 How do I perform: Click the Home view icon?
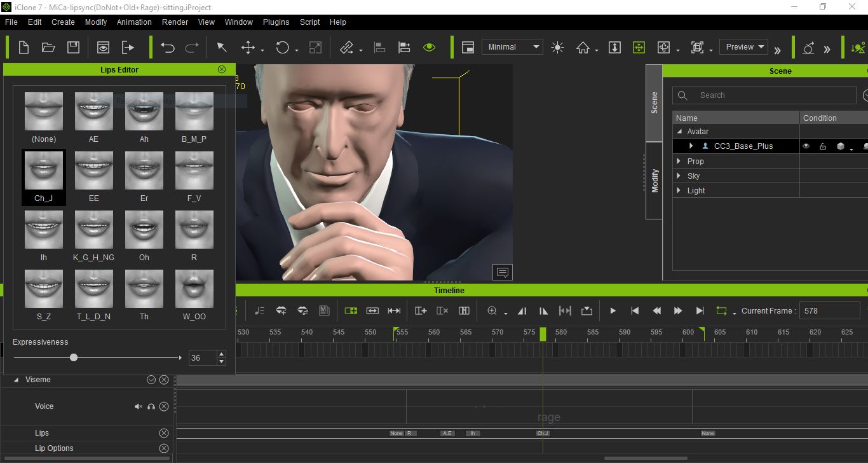583,47
